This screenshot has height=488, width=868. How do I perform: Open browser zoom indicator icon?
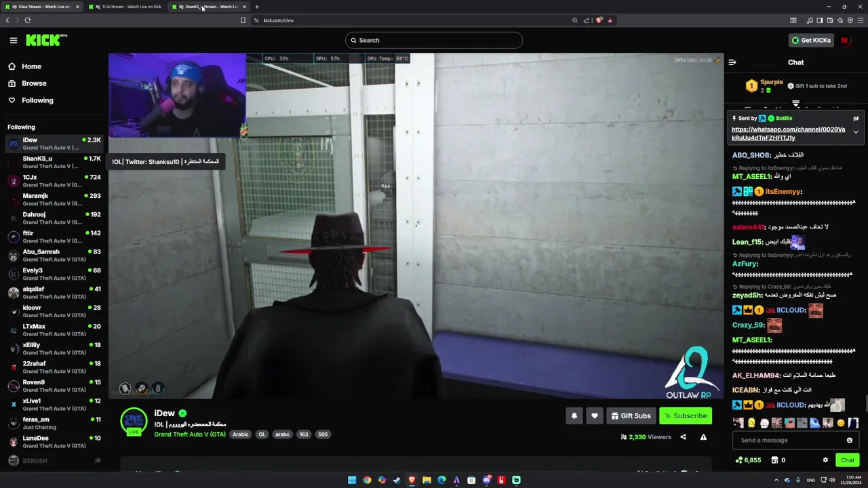(575, 20)
